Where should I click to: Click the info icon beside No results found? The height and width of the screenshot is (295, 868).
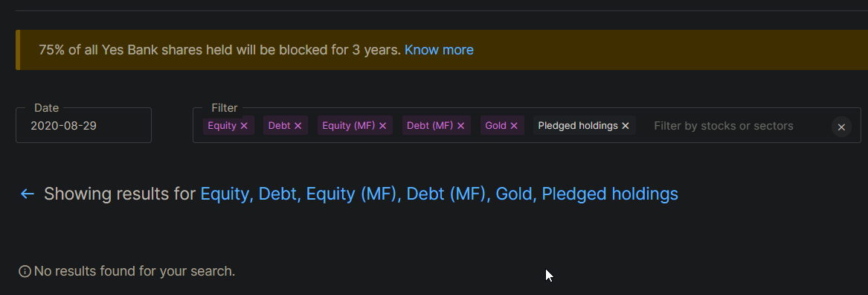pos(25,271)
